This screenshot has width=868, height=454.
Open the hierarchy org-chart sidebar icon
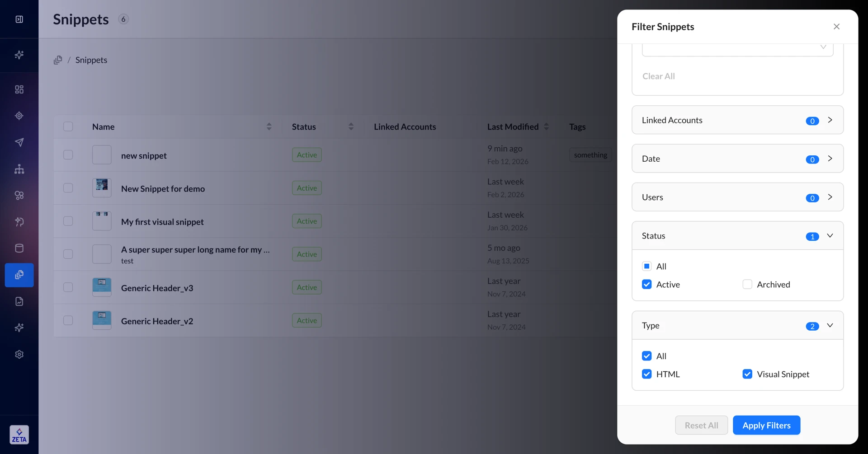click(x=19, y=169)
